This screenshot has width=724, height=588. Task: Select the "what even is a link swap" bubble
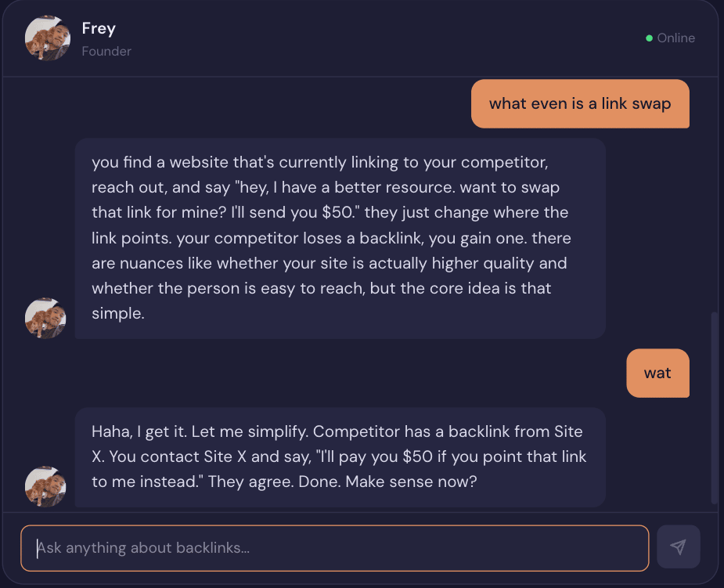579,103
